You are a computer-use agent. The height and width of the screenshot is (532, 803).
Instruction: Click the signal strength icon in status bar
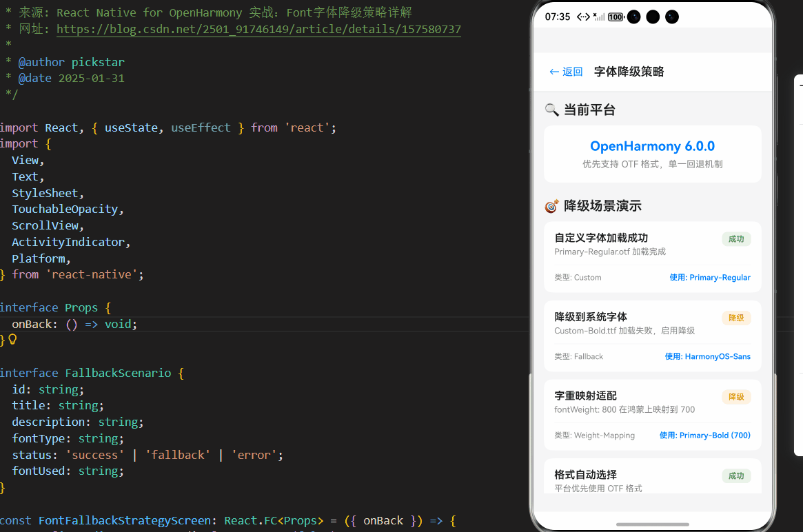coord(599,17)
